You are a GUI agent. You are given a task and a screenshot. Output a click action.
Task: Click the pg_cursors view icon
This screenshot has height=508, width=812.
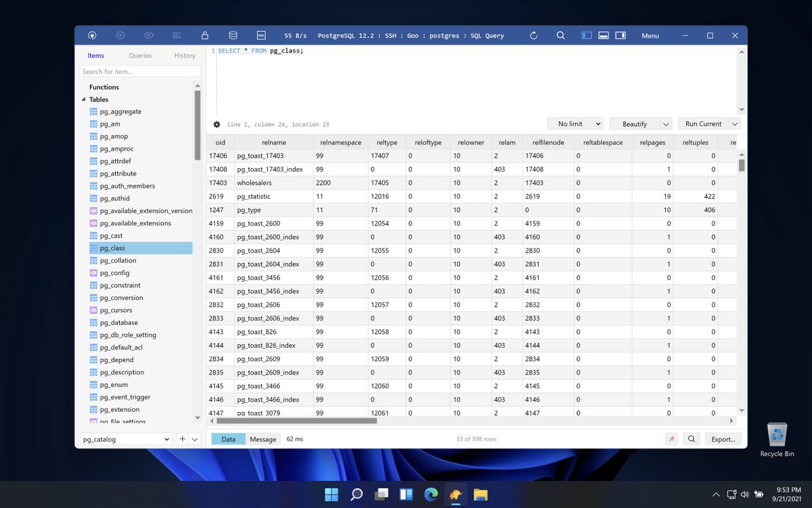pyautogui.click(x=93, y=310)
